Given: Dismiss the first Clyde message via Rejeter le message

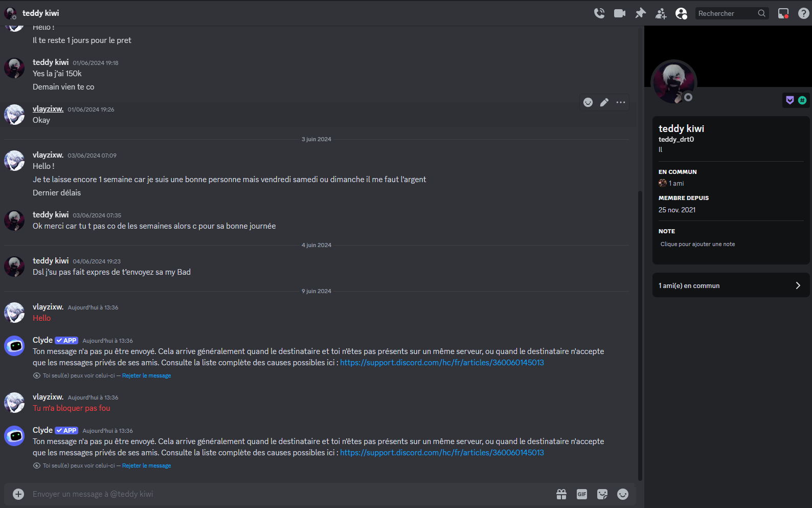Looking at the screenshot, I should click(x=146, y=376).
